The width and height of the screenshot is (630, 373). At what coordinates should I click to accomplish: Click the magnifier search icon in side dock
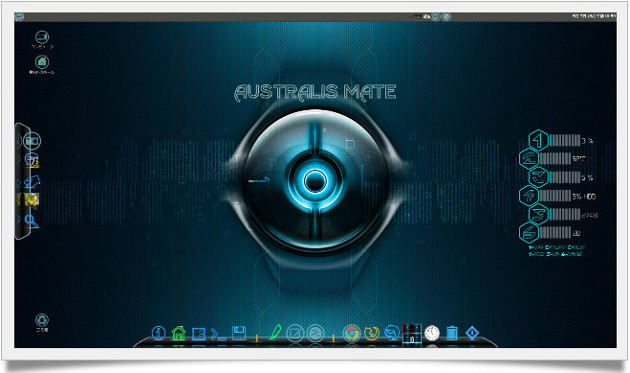pos(31,221)
